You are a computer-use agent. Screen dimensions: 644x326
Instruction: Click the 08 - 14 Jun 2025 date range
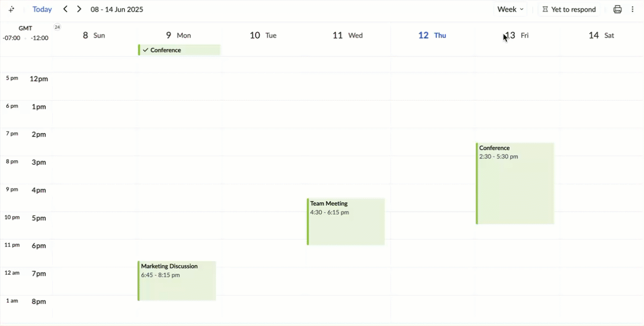(x=117, y=9)
